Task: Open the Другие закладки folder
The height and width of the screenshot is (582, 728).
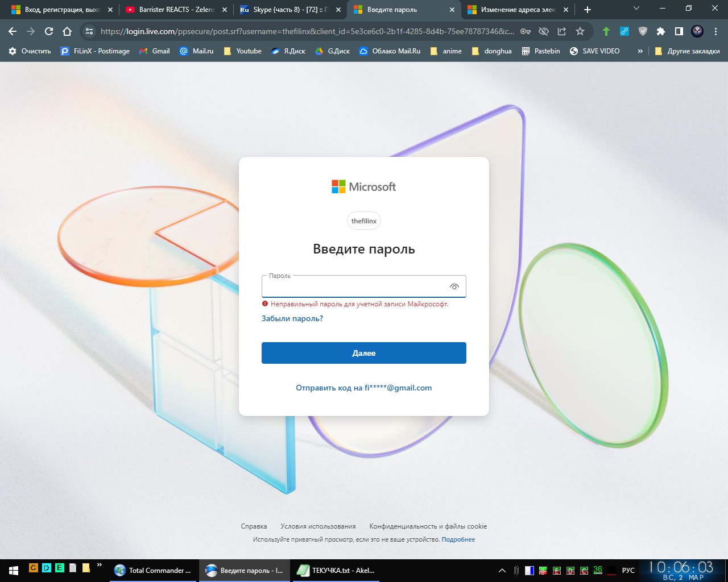Action: pos(687,51)
